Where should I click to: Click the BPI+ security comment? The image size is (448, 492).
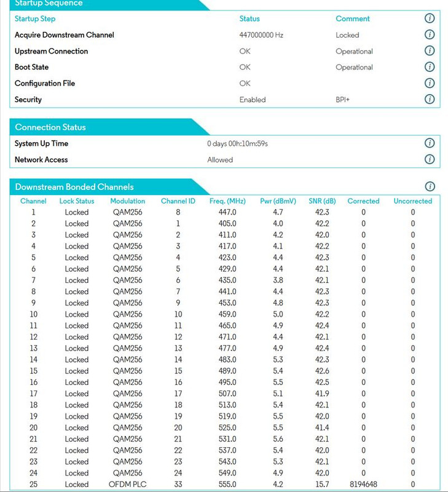pos(342,100)
